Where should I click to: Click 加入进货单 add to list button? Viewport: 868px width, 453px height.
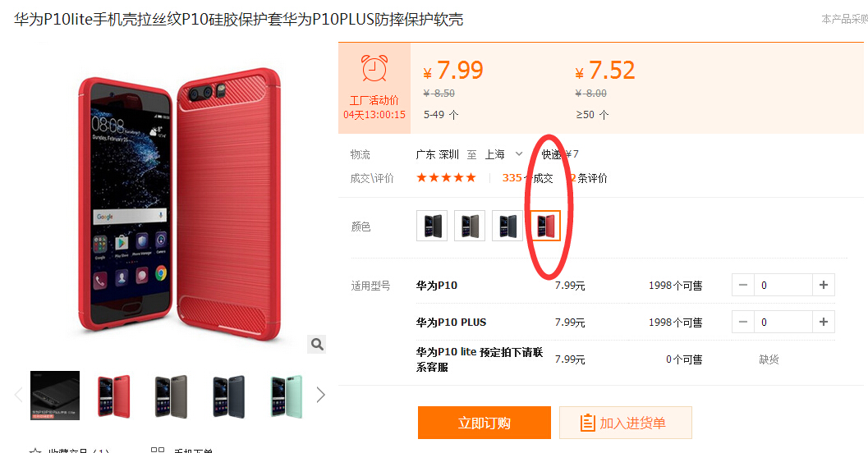[x=626, y=423]
